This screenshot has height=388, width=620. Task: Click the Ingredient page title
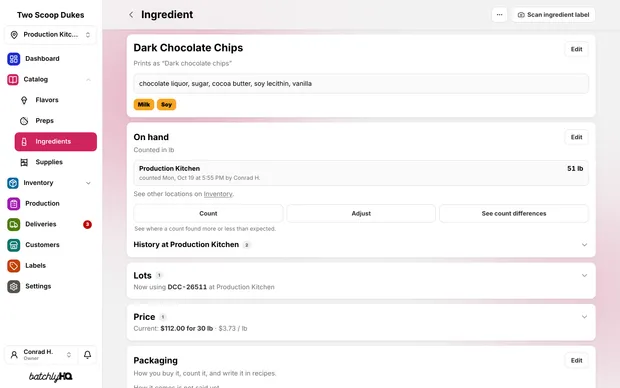[167, 15]
